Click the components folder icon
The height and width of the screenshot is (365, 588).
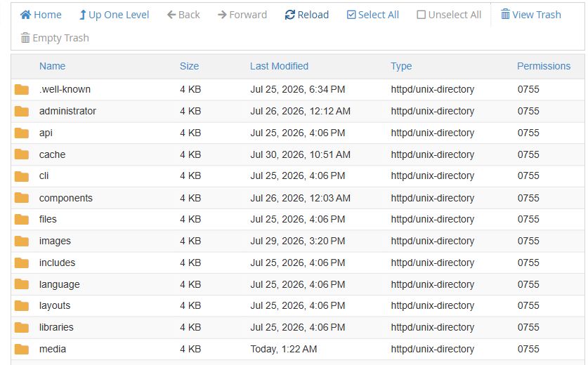pyautogui.click(x=22, y=198)
